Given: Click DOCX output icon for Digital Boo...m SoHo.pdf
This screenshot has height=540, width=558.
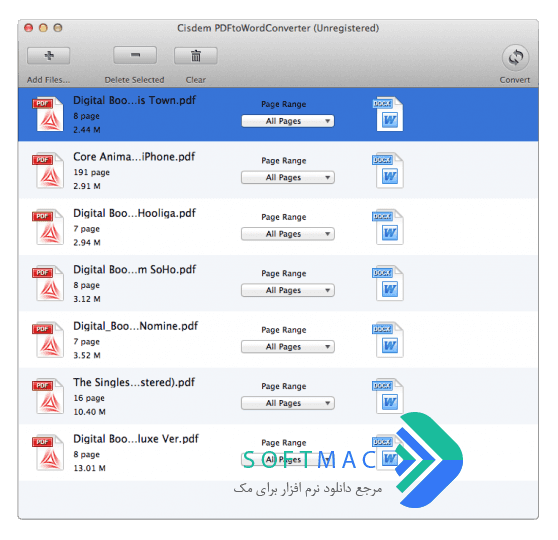Looking at the screenshot, I should click(388, 283).
